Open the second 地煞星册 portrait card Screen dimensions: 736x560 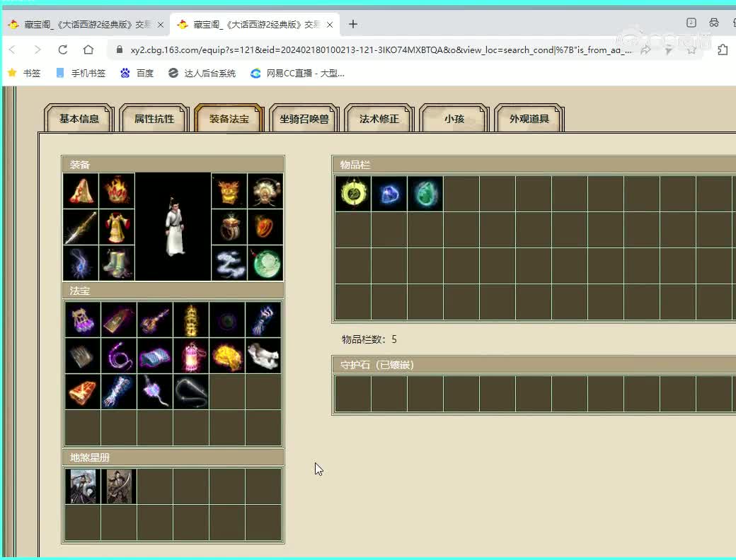119,486
